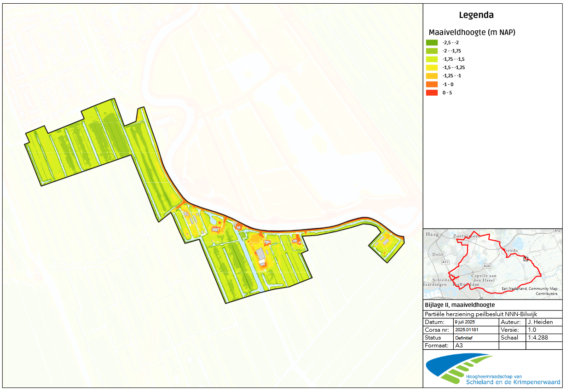The image size is (566, 392).
Task: Click the small black square marker on overview map
Action: point(526,259)
